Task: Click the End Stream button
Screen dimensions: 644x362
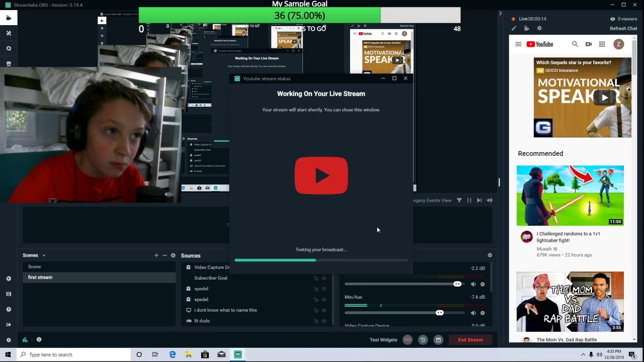Action: (470, 340)
